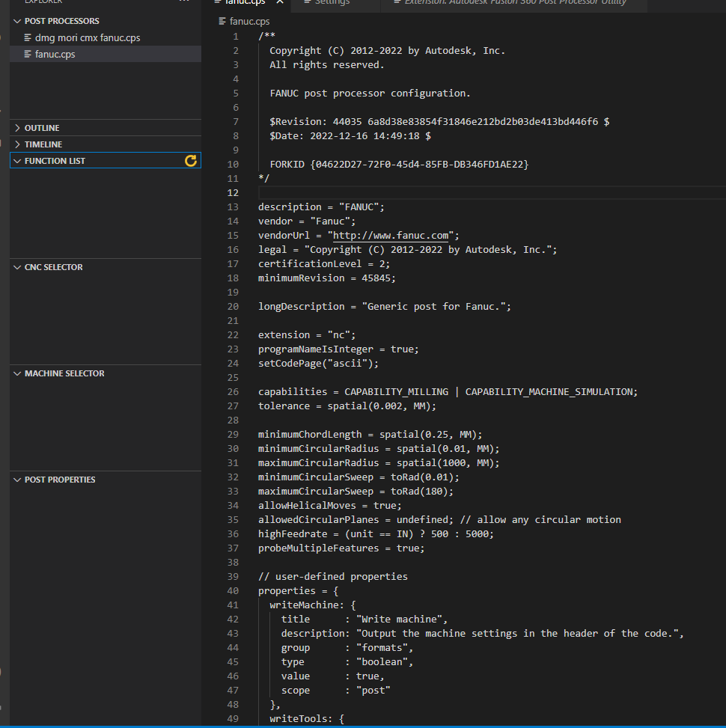
Task: Click line number 40 in the gutter
Action: pyautogui.click(x=234, y=590)
